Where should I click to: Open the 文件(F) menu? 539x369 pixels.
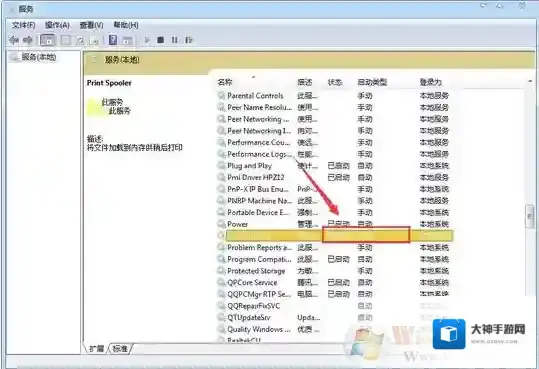(x=23, y=25)
